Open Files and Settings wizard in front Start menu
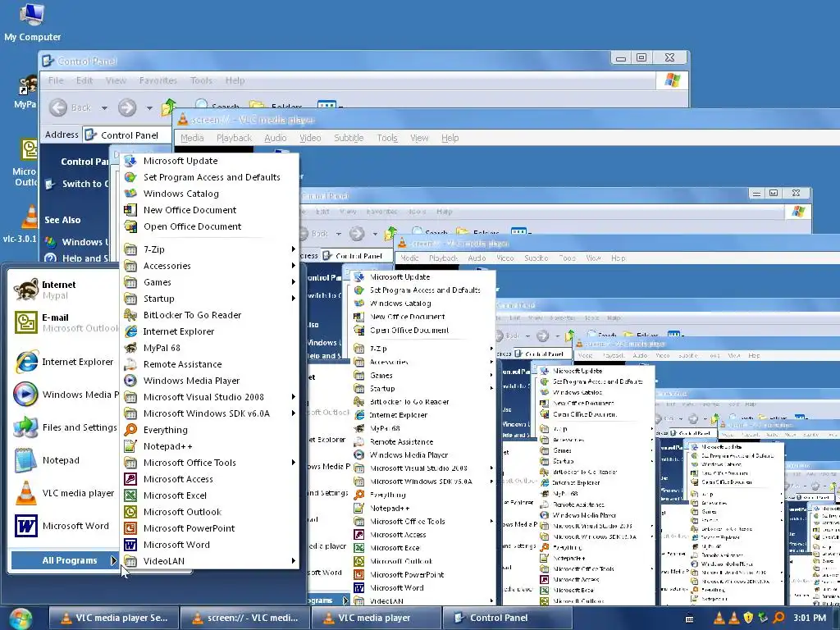Screen dimensions: 840x630 (x=64, y=427)
